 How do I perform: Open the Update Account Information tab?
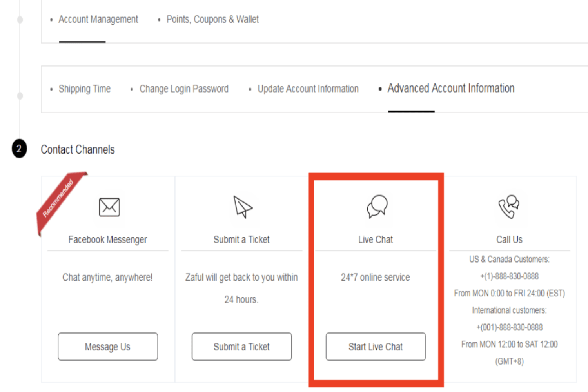tap(308, 89)
